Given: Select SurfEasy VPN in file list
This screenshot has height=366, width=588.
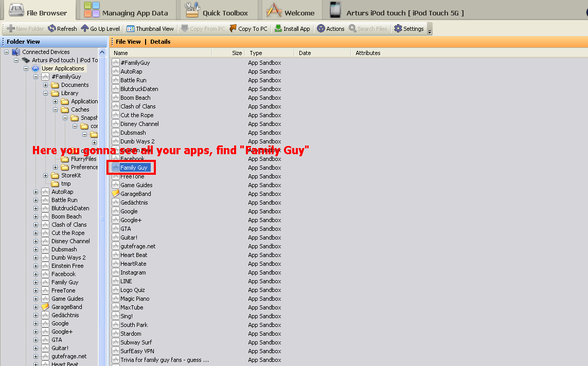Looking at the screenshot, I should [x=137, y=351].
